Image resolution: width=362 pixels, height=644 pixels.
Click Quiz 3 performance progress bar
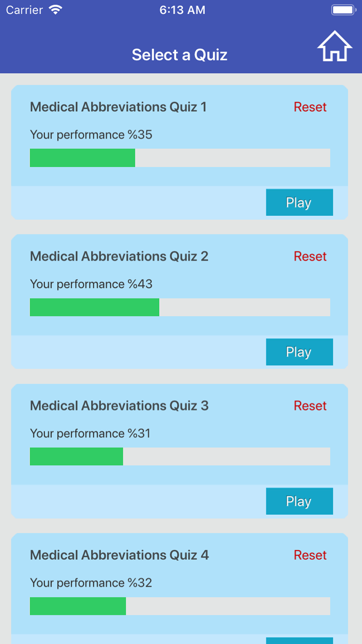180,456
